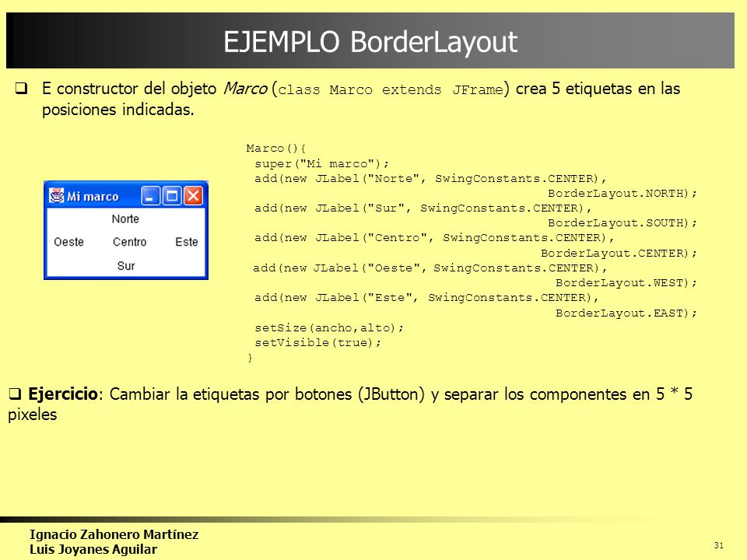Click the checkbox bullet before E constructor
Viewport: 747px width, 560px height.
click(x=21, y=88)
